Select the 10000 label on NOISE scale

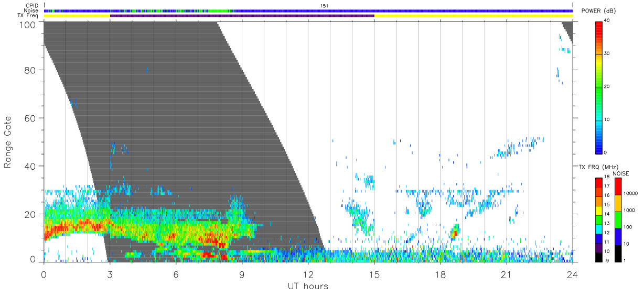630,193
